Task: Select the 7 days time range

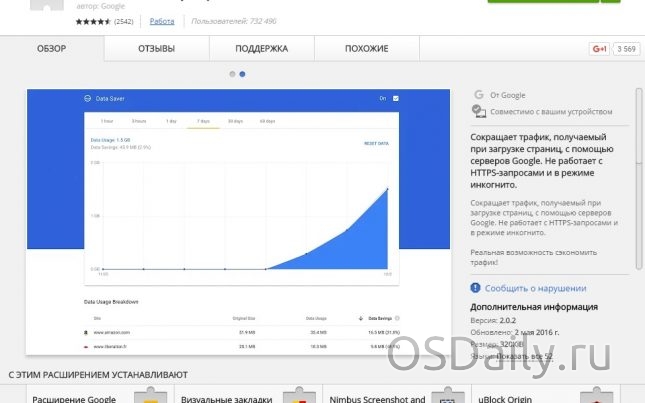Action: coord(204,120)
